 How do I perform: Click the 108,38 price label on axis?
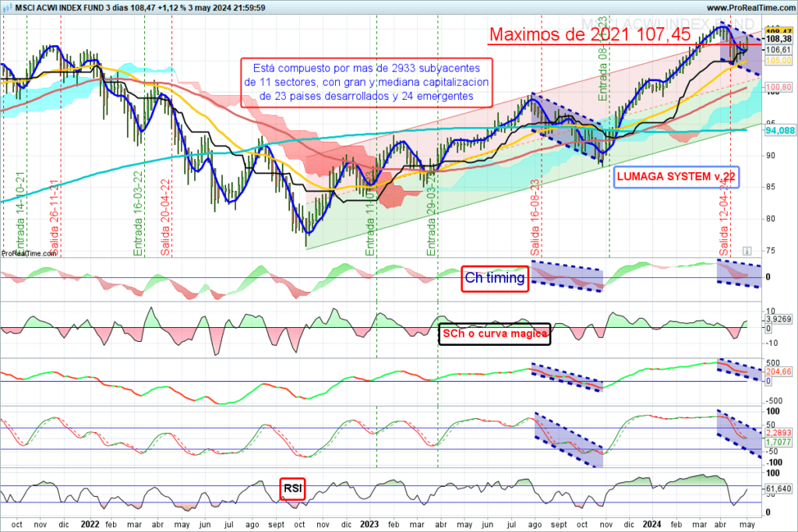779,39
